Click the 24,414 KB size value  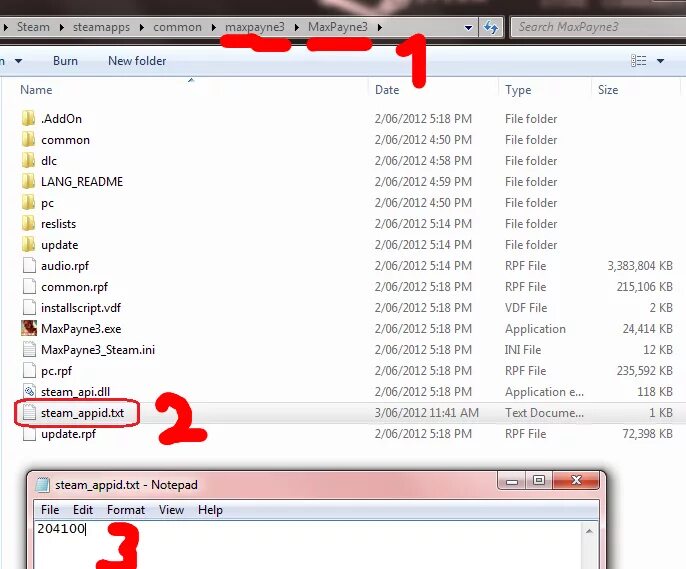point(648,329)
